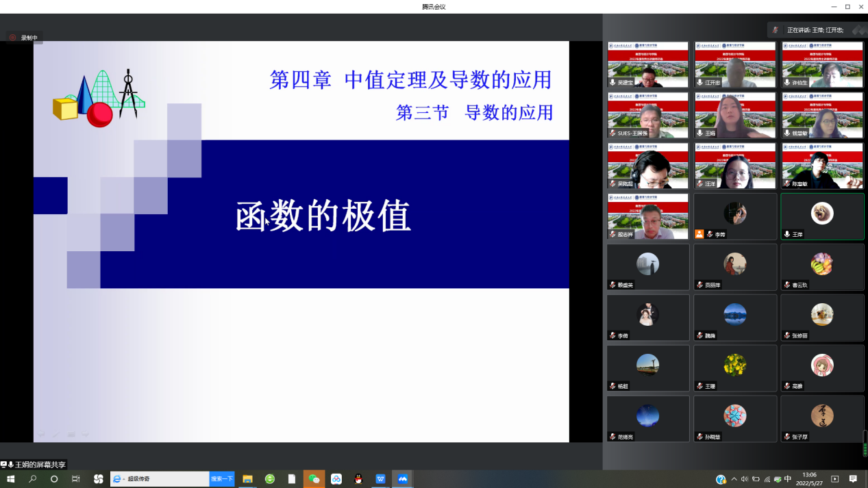Open WPS Office from the taskbar

coord(380,479)
